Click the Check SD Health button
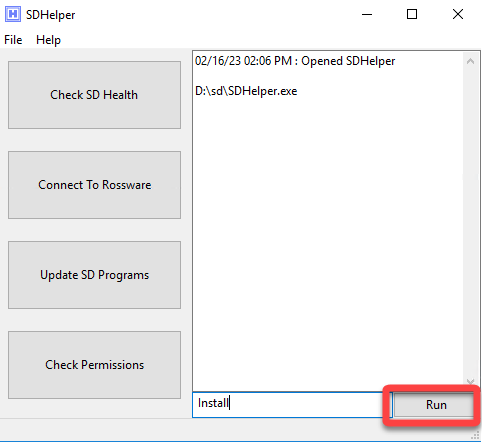 pos(94,95)
